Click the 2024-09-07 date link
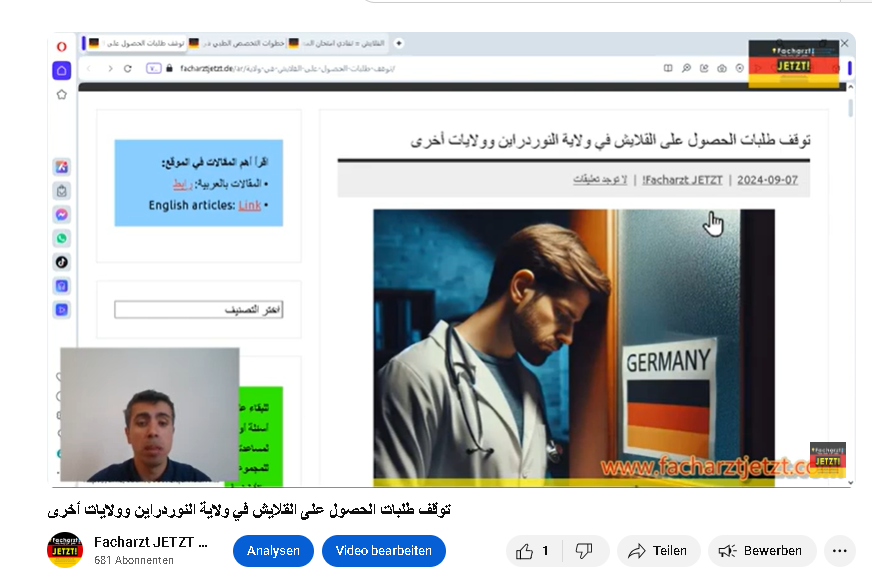This screenshot has height=580, width=872. pyautogui.click(x=767, y=180)
